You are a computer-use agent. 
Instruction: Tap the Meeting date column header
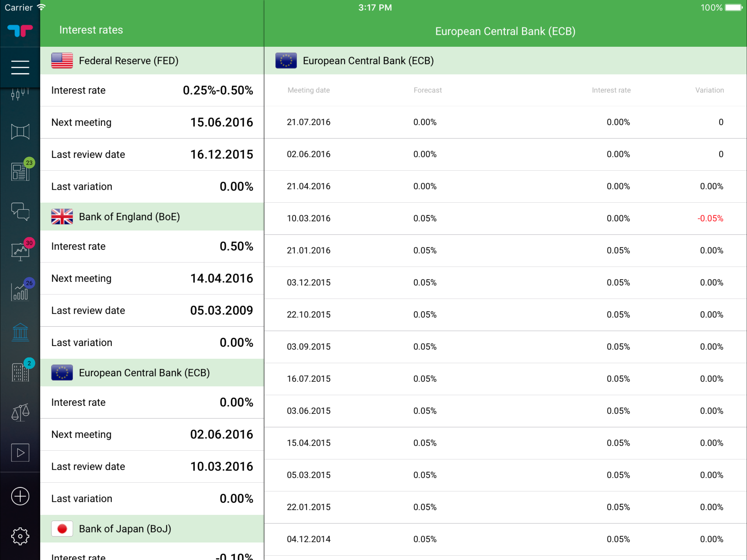tap(308, 90)
